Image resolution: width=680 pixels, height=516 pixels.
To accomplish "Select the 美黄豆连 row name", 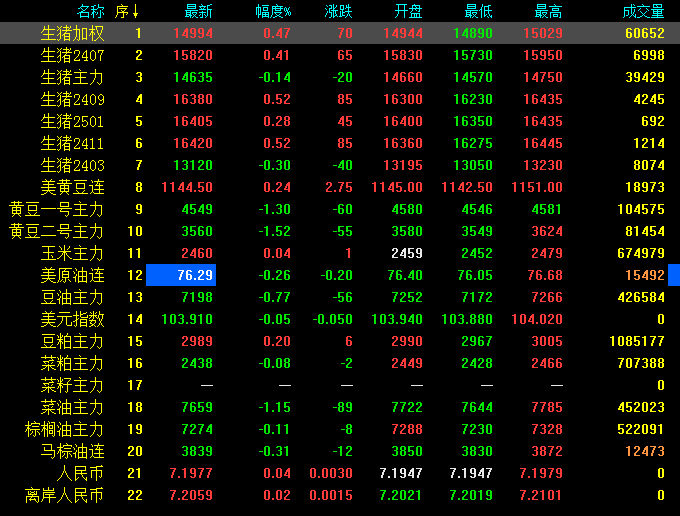I will [72, 188].
